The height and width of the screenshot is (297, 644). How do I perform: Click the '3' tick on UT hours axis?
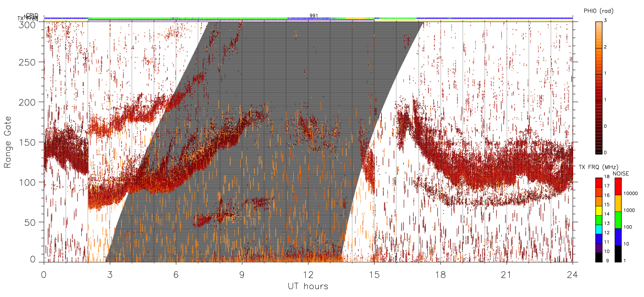[x=110, y=274]
